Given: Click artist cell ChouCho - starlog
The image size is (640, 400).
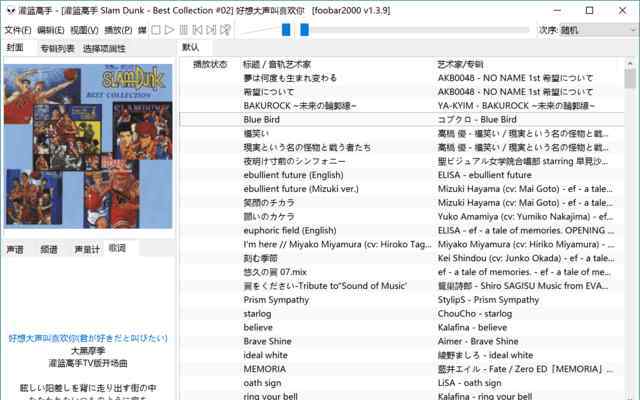Looking at the screenshot, I should coord(475,314).
